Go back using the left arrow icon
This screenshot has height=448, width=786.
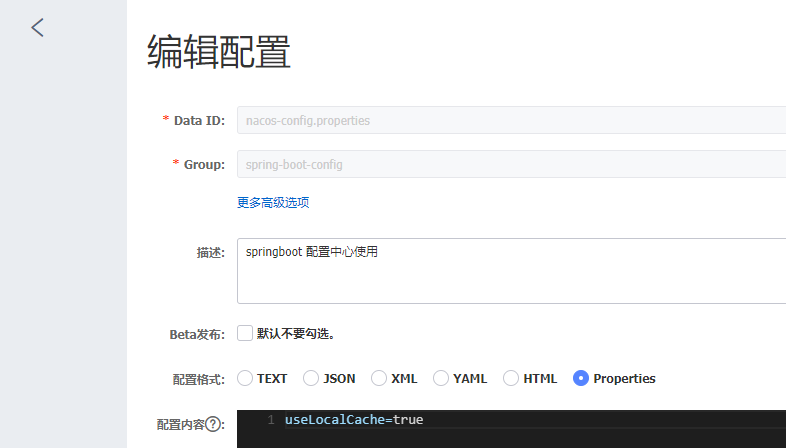pos(38,28)
